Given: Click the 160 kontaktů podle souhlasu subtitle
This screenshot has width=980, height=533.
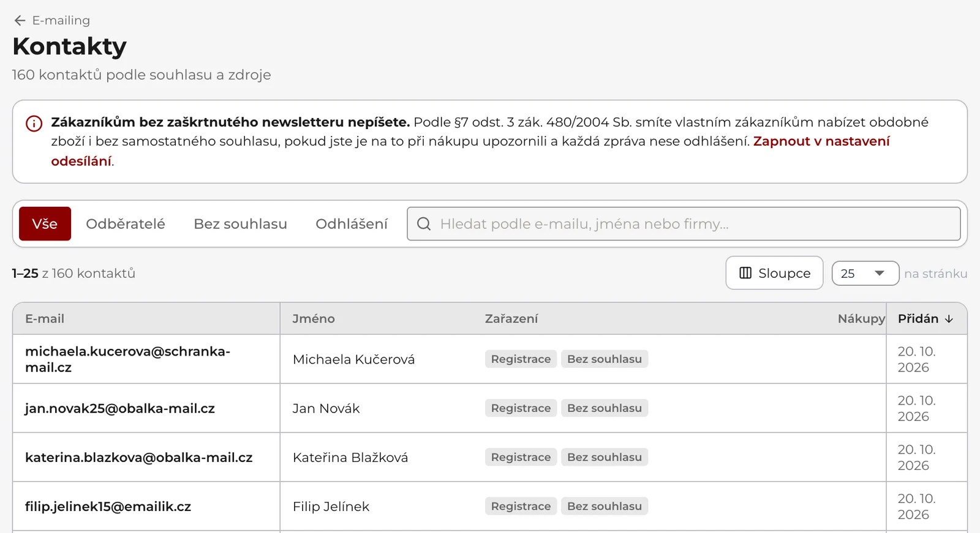Looking at the screenshot, I should point(141,75).
